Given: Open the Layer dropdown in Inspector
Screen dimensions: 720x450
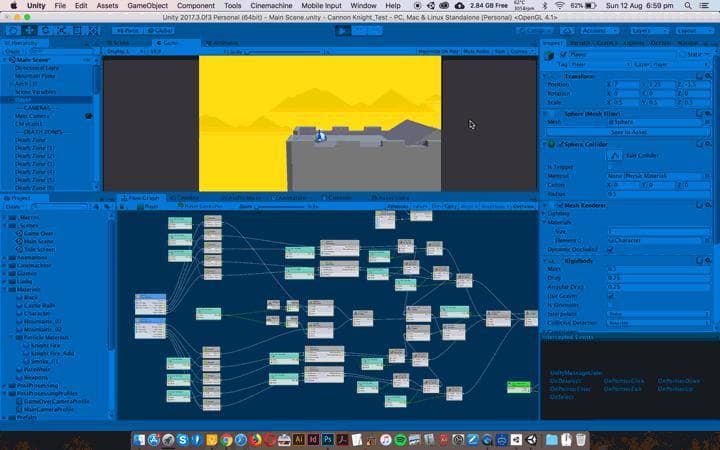Looking at the screenshot, I should coord(681,65).
